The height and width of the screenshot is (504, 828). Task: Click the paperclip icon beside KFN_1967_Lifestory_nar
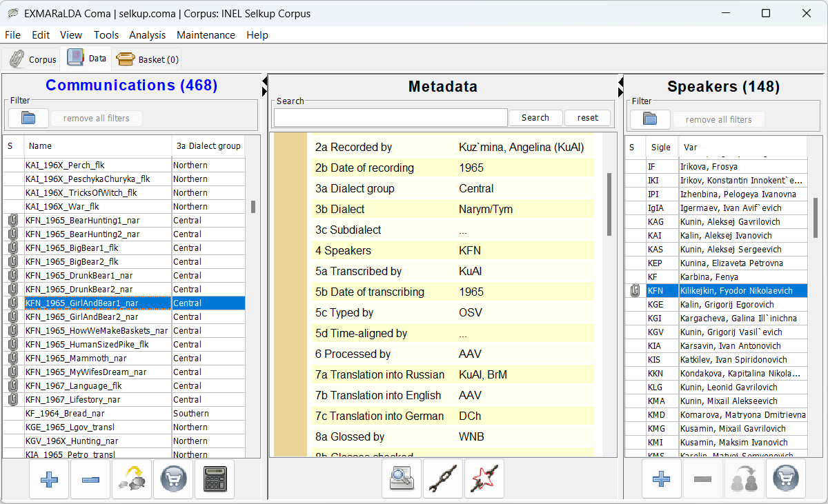pos(13,400)
